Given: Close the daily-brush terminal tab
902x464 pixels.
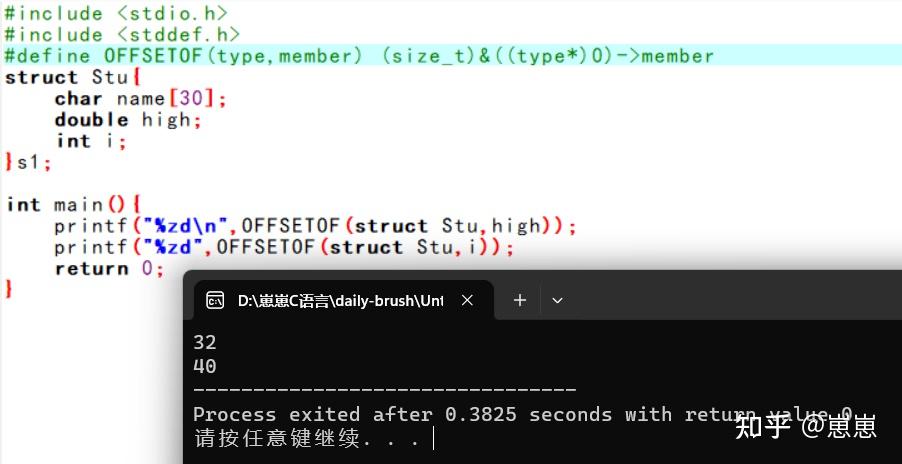Looking at the screenshot, I should pyautogui.click(x=467, y=300).
